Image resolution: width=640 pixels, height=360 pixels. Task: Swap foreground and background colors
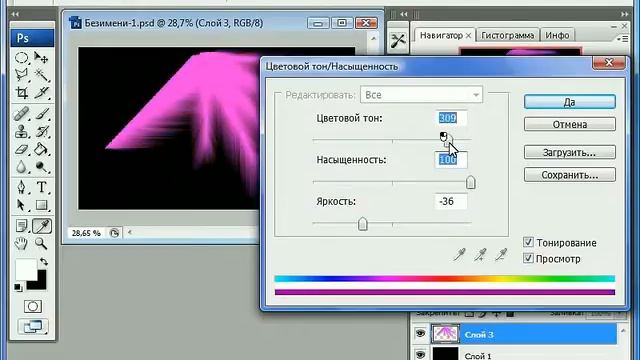click(x=44, y=262)
